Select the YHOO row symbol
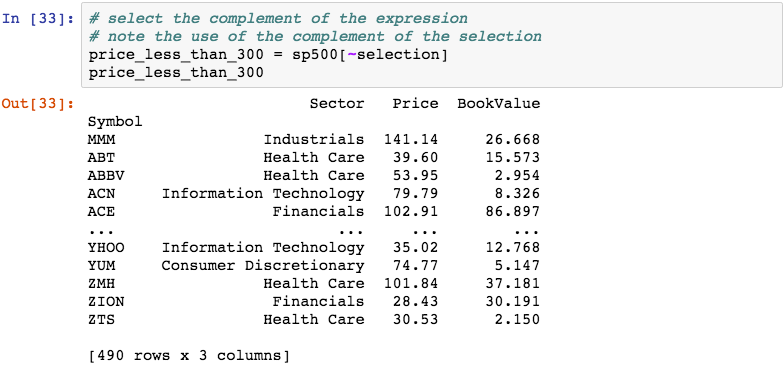 pyautogui.click(x=106, y=248)
